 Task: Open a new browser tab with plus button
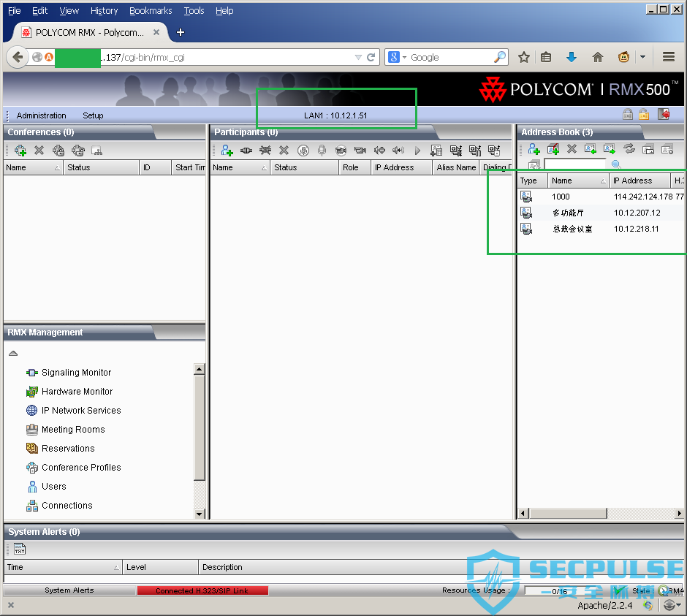(180, 32)
